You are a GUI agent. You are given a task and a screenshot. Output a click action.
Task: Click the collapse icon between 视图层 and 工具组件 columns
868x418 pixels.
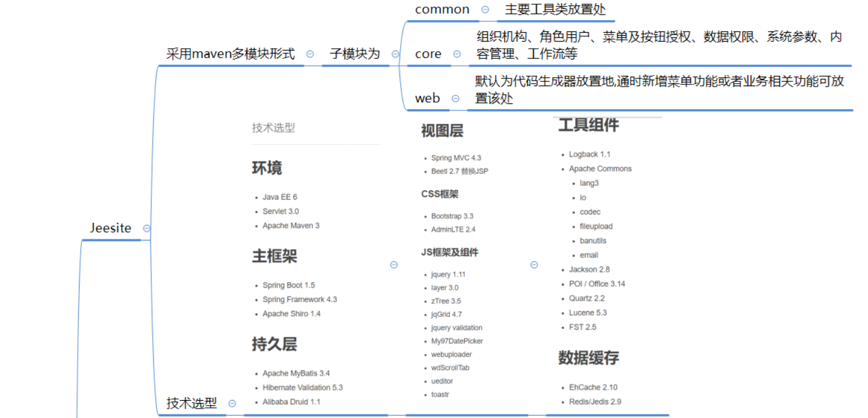pyautogui.click(x=534, y=265)
